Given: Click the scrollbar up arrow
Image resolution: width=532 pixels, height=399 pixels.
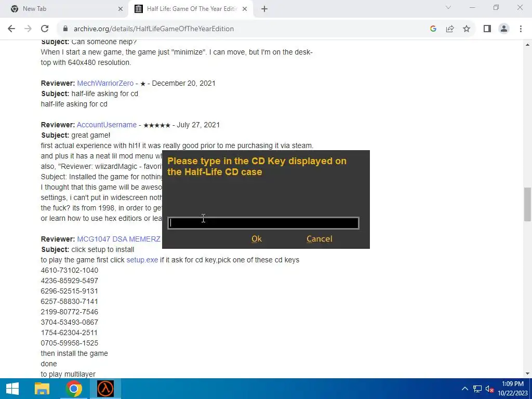Looking at the screenshot, I should point(527,45).
